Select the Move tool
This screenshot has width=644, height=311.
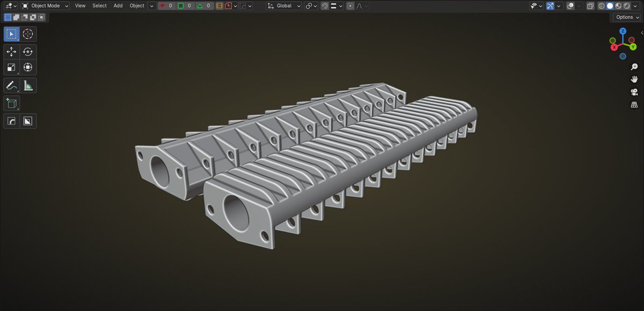pos(11,52)
